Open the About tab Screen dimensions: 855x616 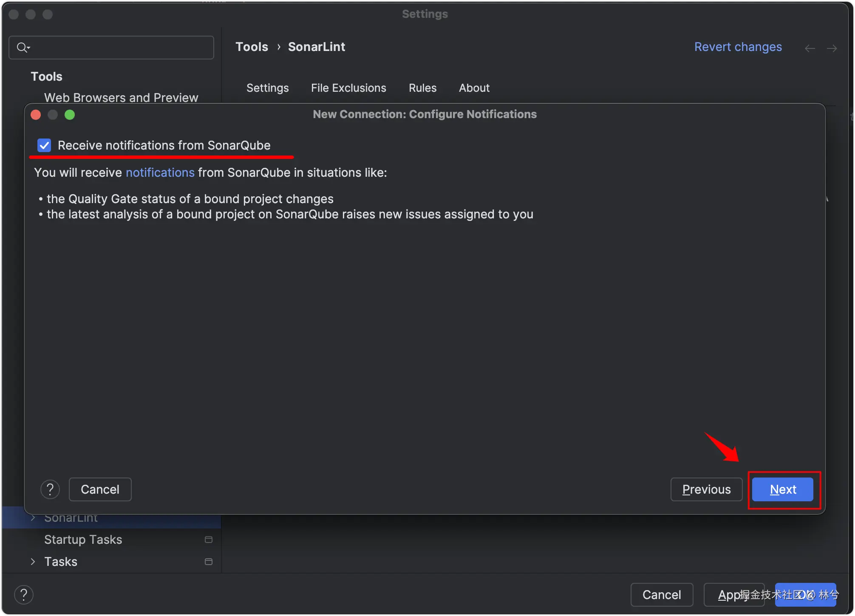point(474,88)
